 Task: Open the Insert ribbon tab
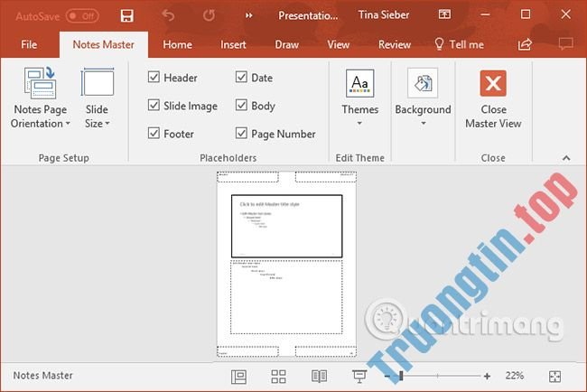[x=233, y=44]
